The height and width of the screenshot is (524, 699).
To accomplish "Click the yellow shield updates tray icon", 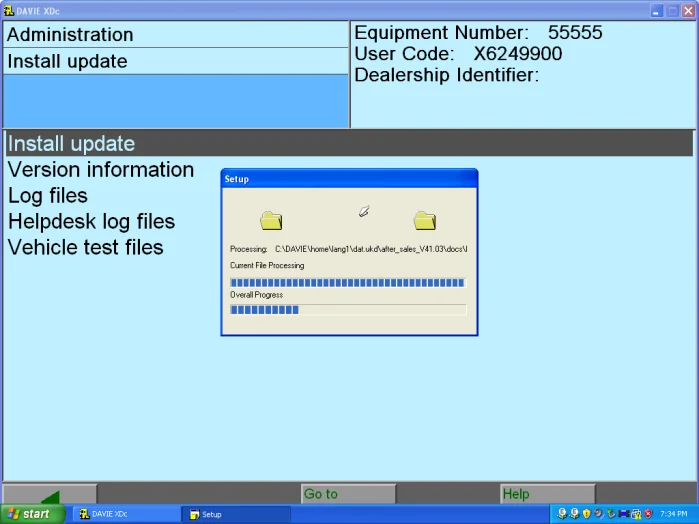I will (x=587, y=514).
